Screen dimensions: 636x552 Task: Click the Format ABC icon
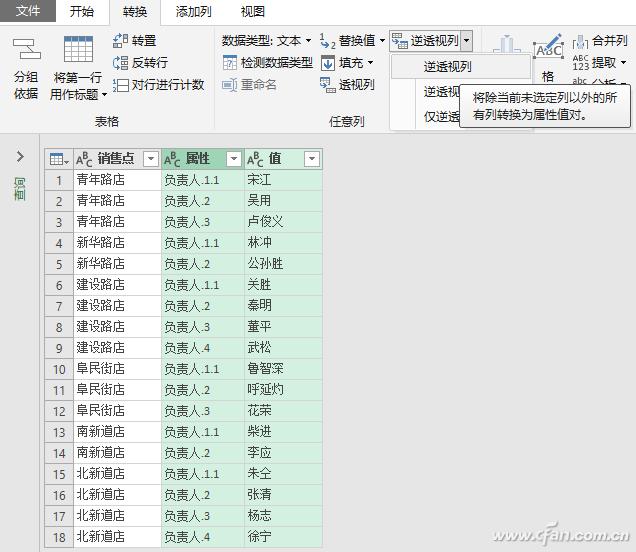pos(548,48)
